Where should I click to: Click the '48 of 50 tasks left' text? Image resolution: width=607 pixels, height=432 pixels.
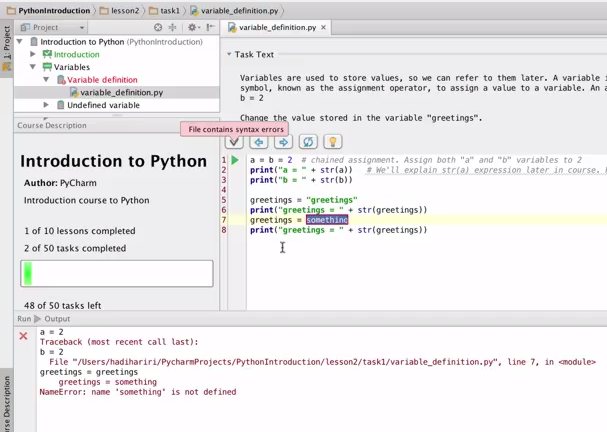point(63,305)
